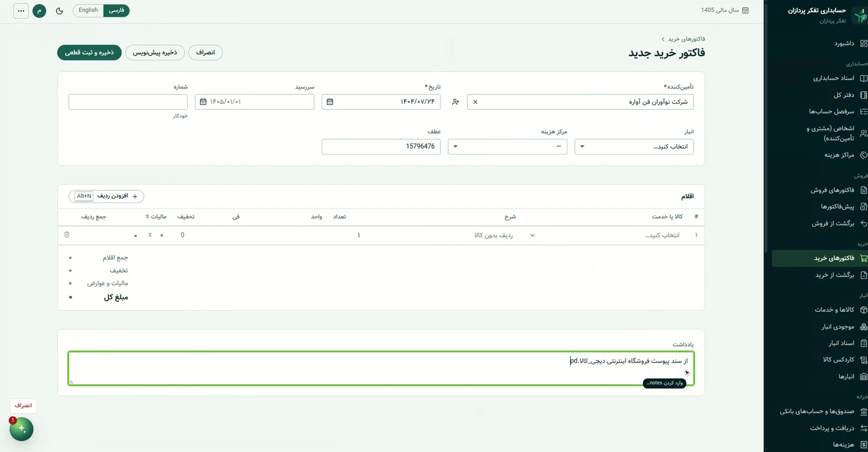Click the ذخیره و ثبت قطعی button
The image size is (868, 452).
90,53
